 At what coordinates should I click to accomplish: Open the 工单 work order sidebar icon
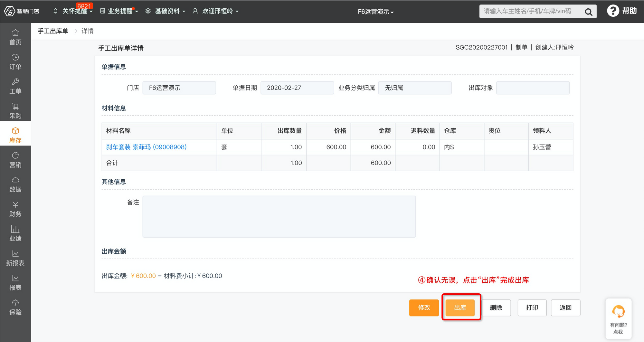15,81
